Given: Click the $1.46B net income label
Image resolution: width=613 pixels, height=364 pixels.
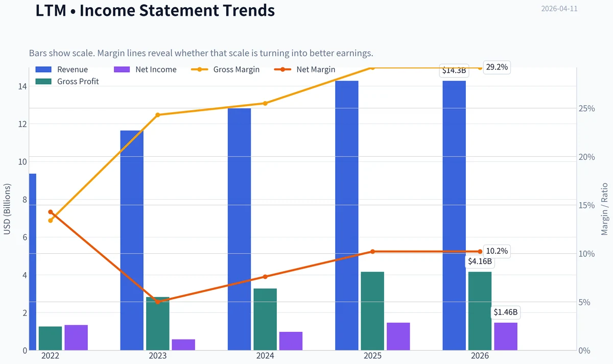Looking at the screenshot, I should click(506, 312).
